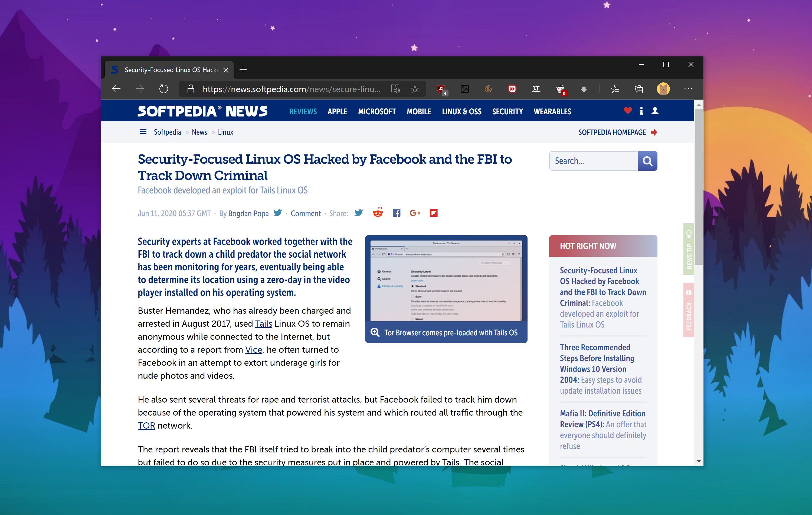Open author Bogdan Popa's link
The image size is (812, 515).
248,214
